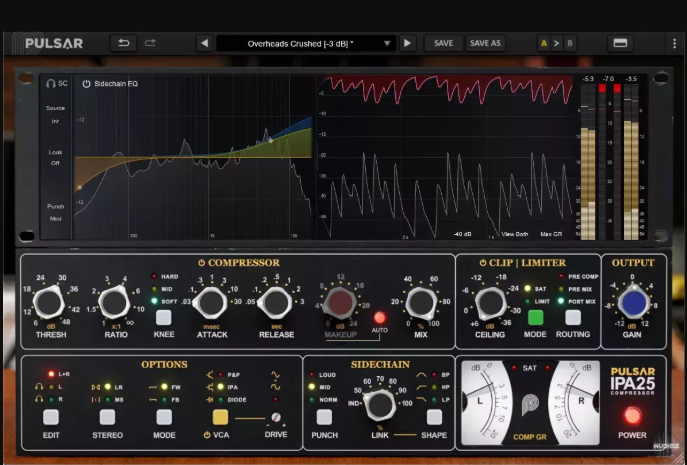Viewport: 687px width, 465px height.
Task: Toggle the CLIP | LIMITER power icon
Action: (x=483, y=263)
